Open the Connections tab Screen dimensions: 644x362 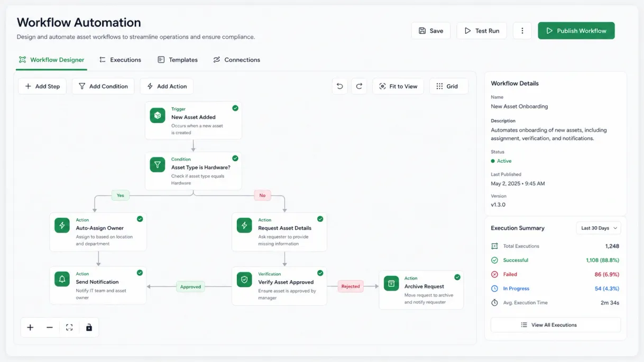coord(236,60)
